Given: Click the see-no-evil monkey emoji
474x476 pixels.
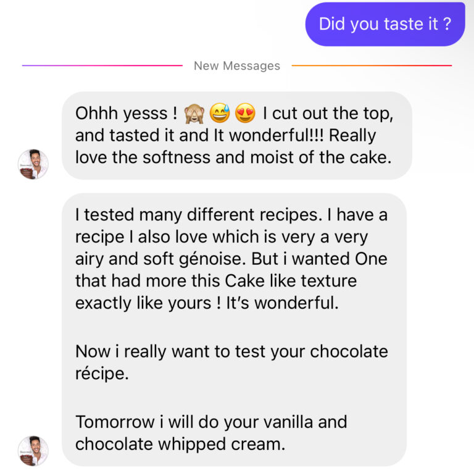Looking at the screenshot, I should point(194,114).
